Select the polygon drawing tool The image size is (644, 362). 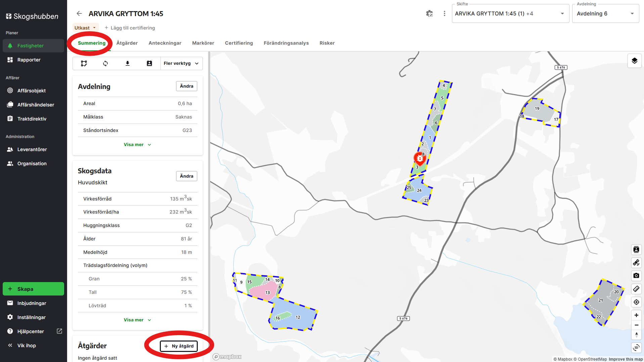(84, 63)
